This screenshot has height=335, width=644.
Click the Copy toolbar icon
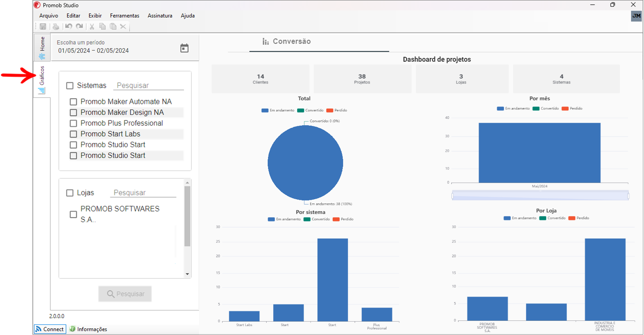tap(102, 27)
